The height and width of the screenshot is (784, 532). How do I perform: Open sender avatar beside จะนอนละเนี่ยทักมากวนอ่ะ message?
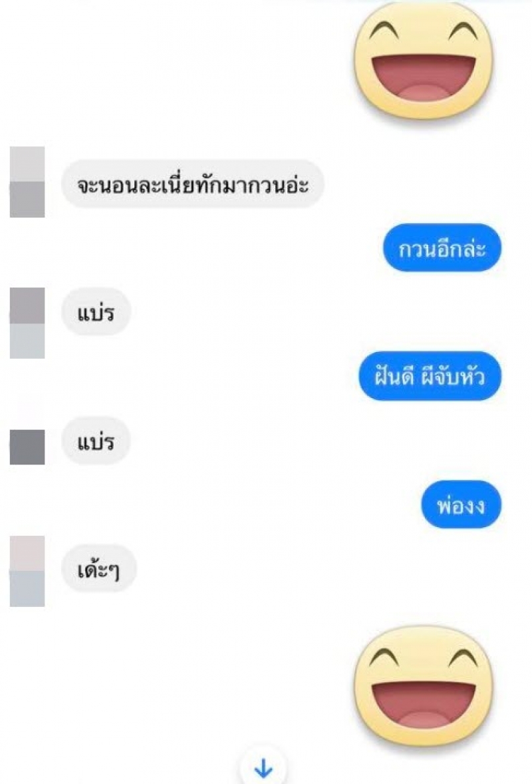tap(27, 182)
